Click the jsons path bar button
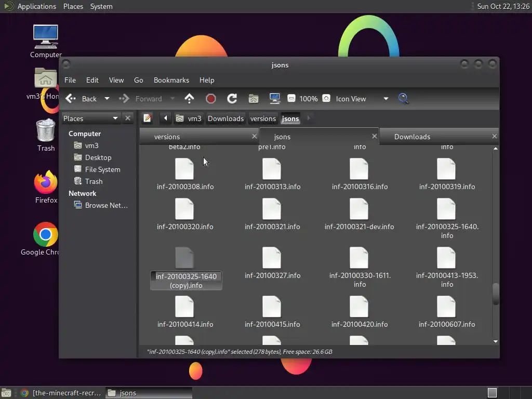The height and width of the screenshot is (399, 532). pos(290,118)
